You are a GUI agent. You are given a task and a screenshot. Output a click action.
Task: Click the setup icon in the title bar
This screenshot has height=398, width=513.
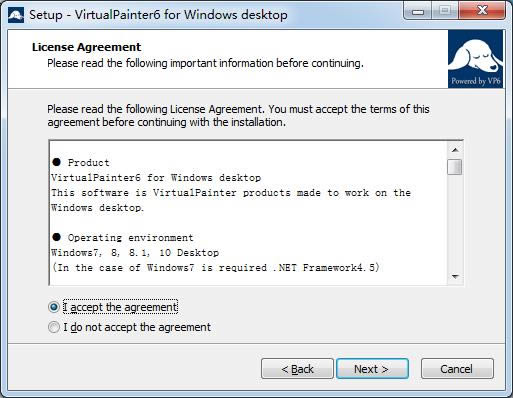pyautogui.click(x=16, y=15)
